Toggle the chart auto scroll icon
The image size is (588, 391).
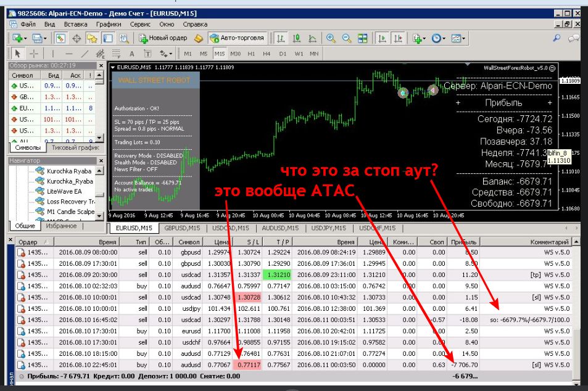[382, 38]
